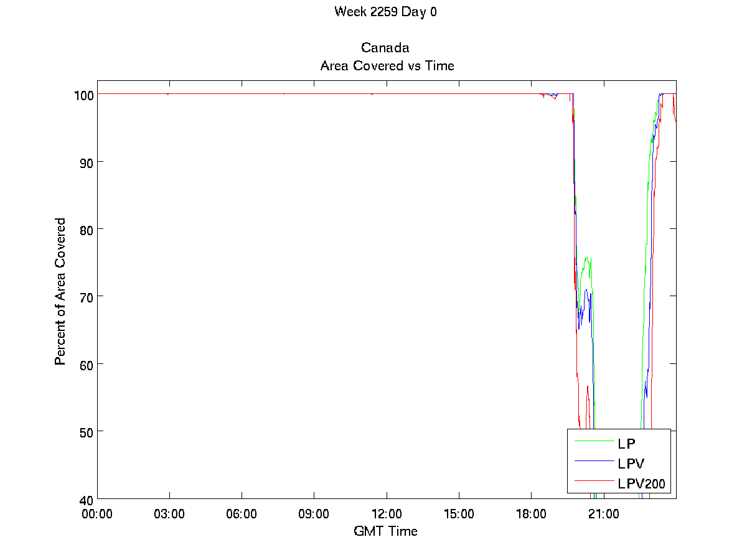Click the 'GMT Time' x-axis label
Viewport: 747px width, 560px height.
(385, 531)
